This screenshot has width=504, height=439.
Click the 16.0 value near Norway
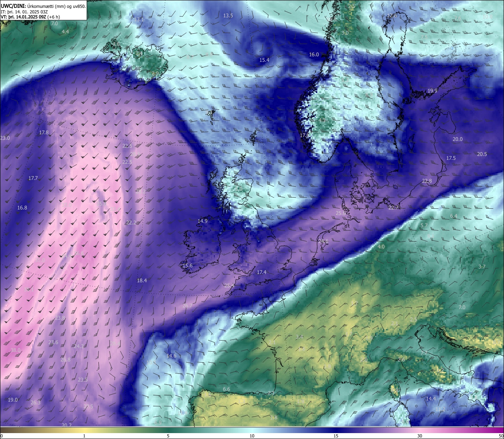tap(314, 55)
